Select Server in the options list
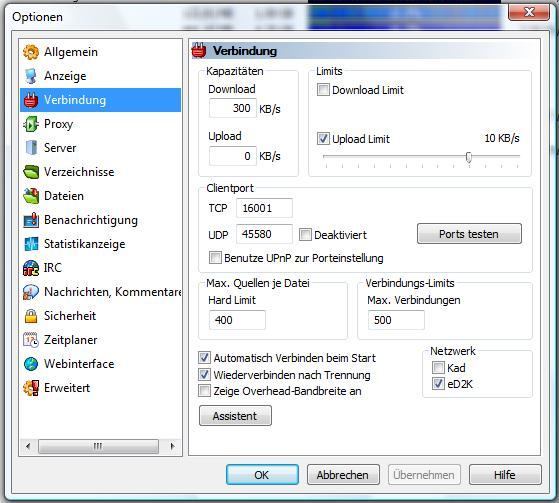The image size is (559, 503). [x=101, y=148]
